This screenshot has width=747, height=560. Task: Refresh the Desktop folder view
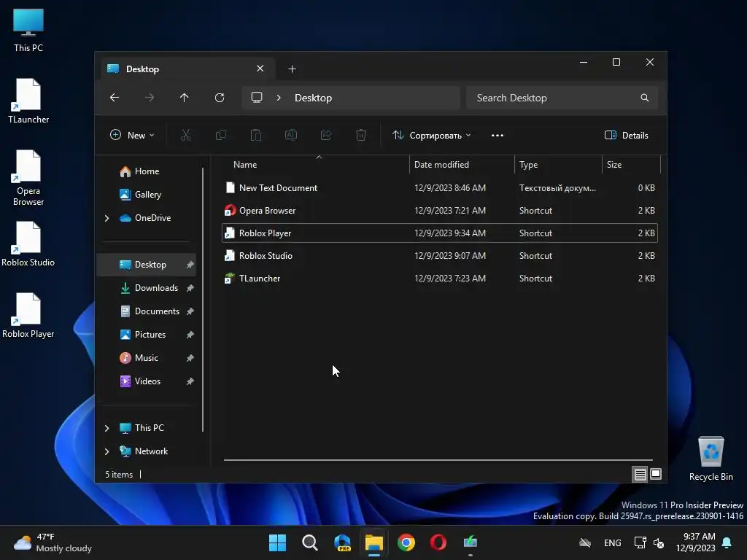click(x=220, y=98)
